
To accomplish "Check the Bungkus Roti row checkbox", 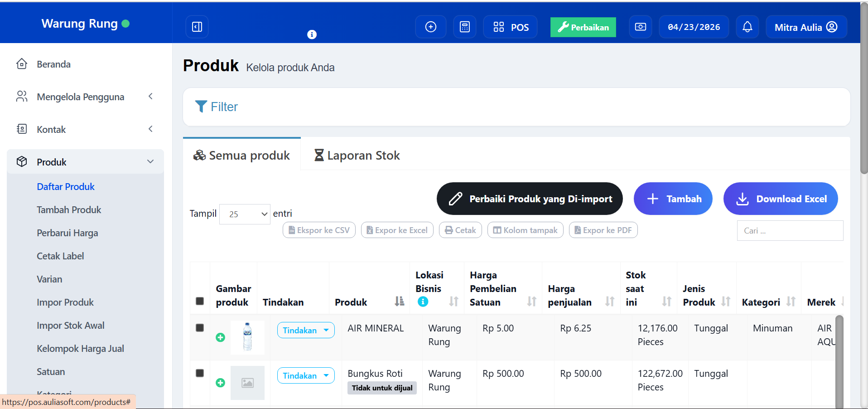I will click(x=200, y=373).
